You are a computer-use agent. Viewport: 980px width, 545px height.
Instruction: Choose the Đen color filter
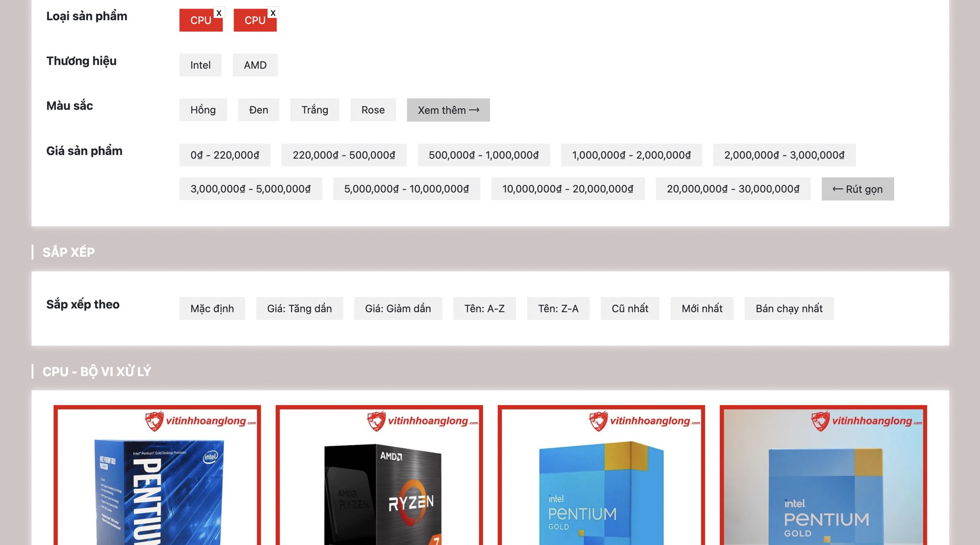point(258,110)
